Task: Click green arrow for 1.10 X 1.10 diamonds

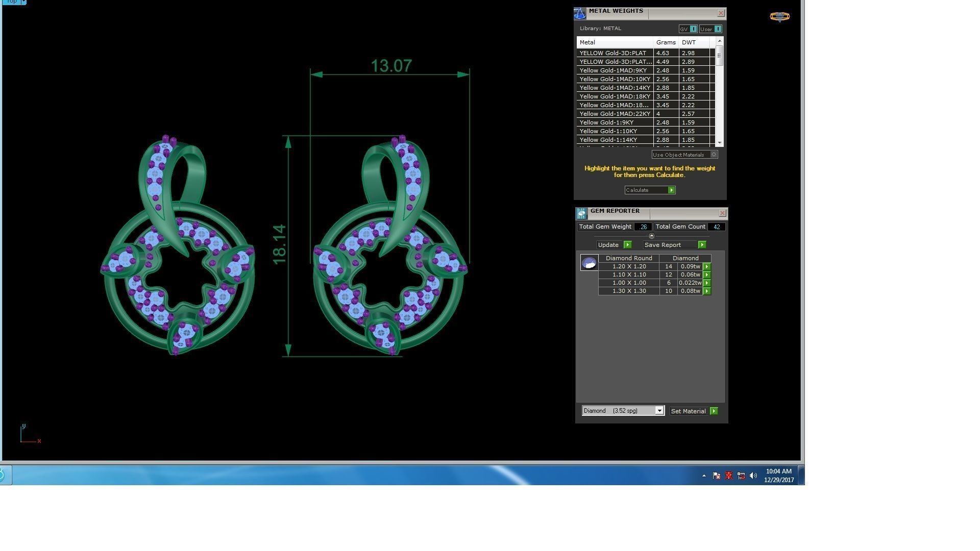Action: tap(707, 274)
